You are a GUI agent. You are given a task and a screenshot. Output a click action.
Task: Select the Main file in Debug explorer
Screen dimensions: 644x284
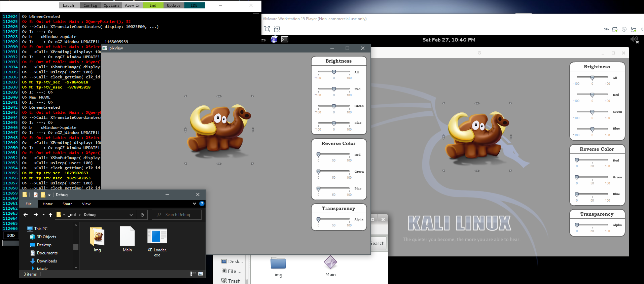point(127,239)
